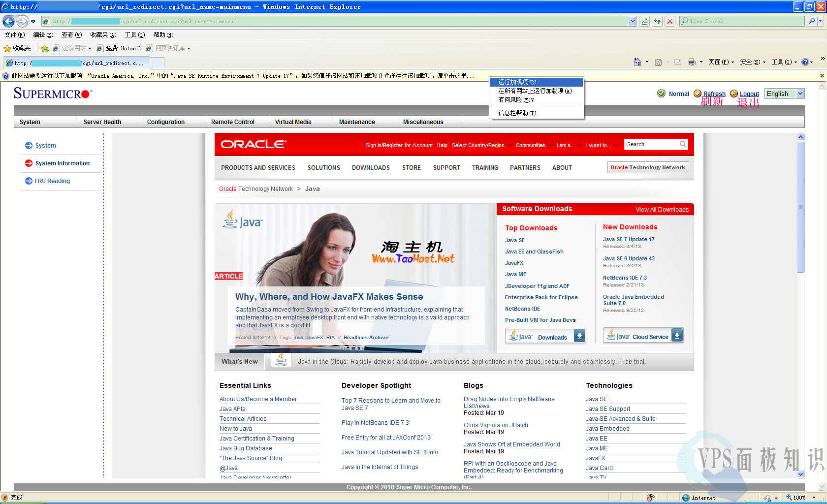The width and height of the screenshot is (827, 504).
Task: Click View All Downloads link
Action: point(662,210)
